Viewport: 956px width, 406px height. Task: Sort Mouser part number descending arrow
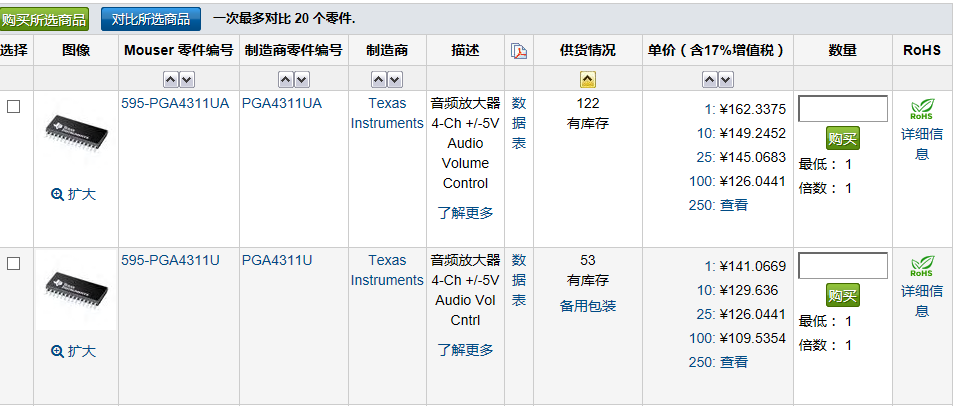point(187,79)
